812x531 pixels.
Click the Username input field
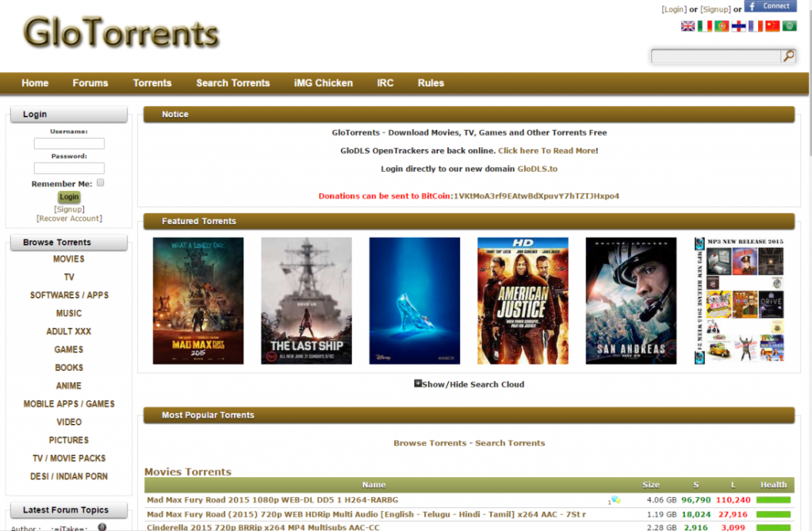[69, 143]
